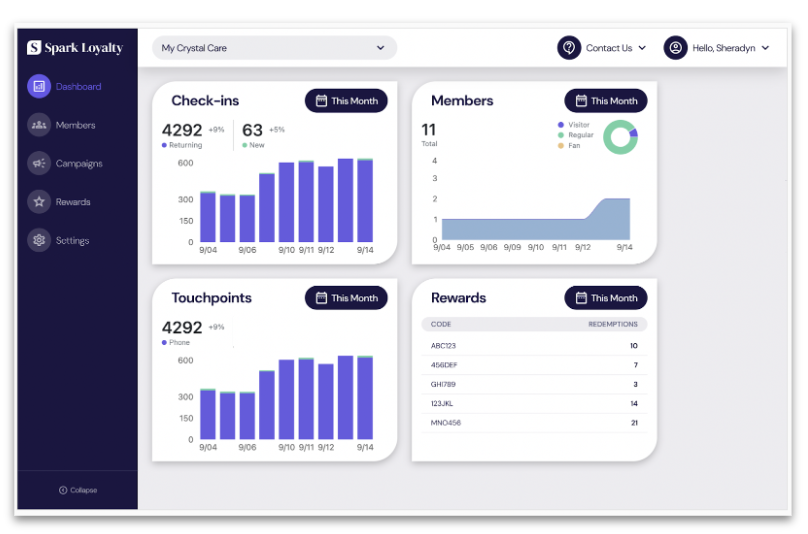The height and width of the screenshot is (534, 808).
Task: Click the Returning legend dot in Check-ins
Action: coord(164,145)
